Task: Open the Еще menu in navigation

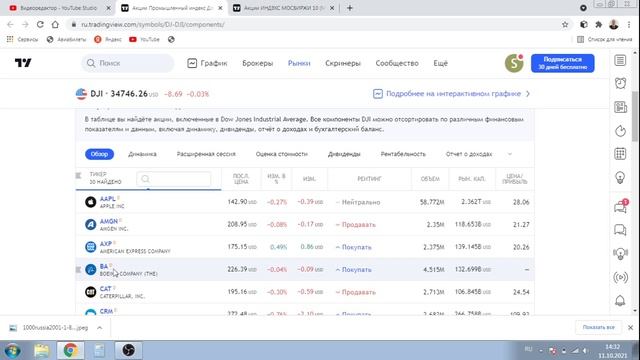Action: point(440,63)
